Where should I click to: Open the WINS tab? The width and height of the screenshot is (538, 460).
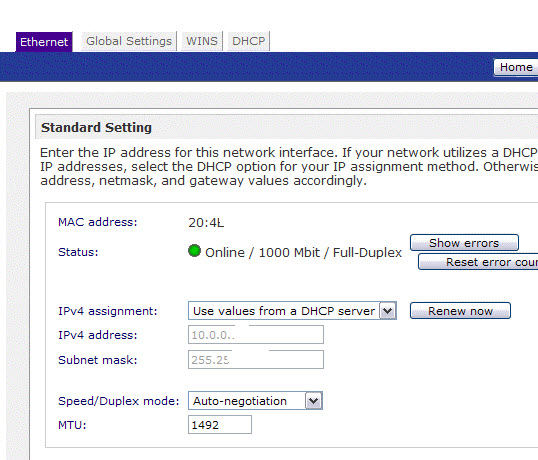[x=202, y=41]
